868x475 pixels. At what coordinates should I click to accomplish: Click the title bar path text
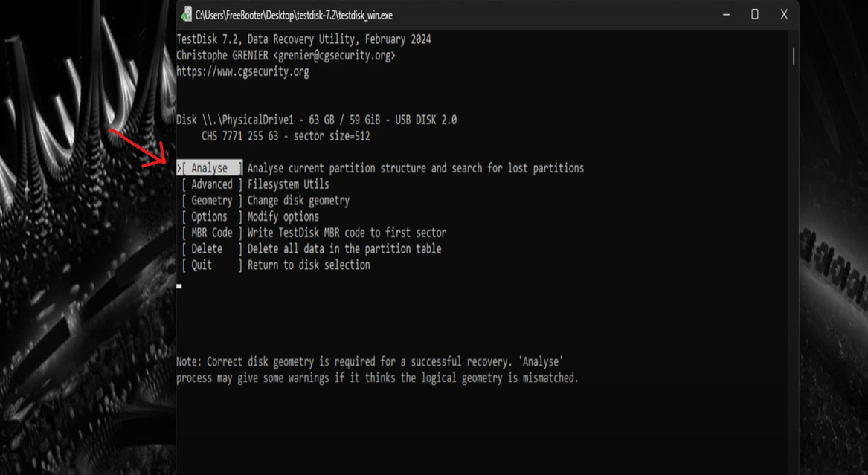click(294, 16)
